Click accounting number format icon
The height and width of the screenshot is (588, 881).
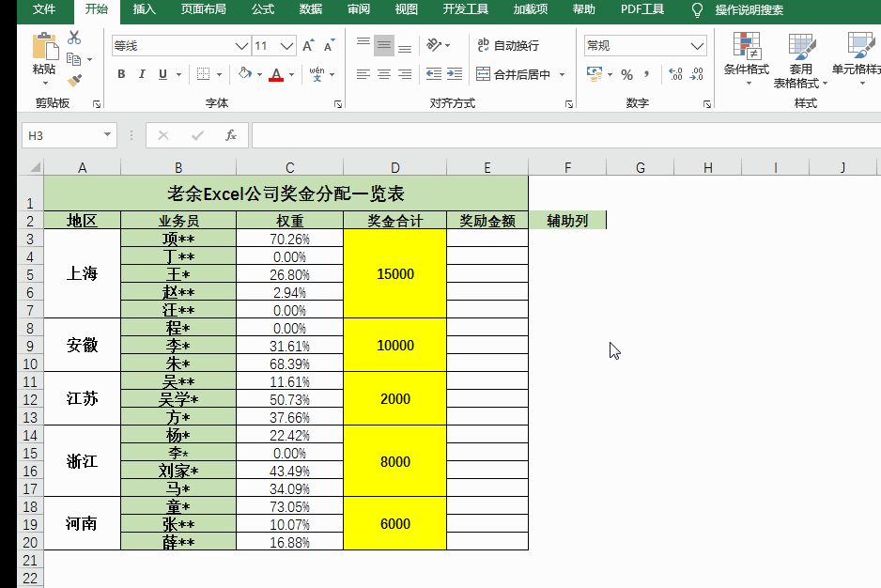(595, 74)
